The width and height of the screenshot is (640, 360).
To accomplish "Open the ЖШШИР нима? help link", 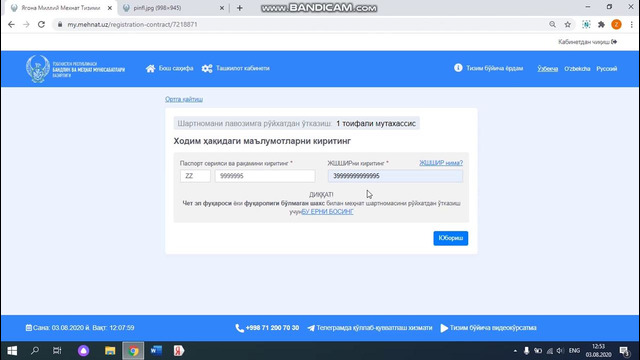I will click(x=441, y=163).
